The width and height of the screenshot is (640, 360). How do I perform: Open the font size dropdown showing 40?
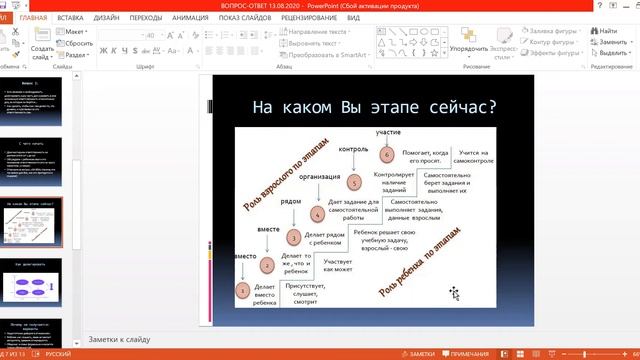[x=162, y=36]
